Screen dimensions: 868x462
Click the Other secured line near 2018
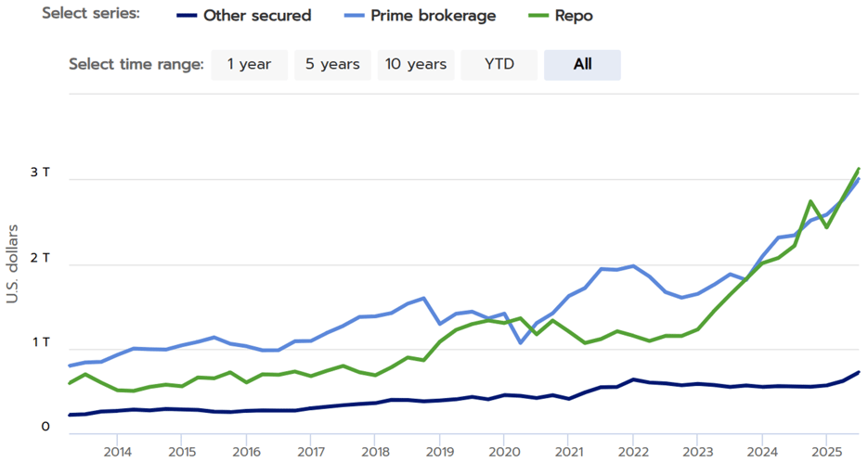pyautogui.click(x=375, y=403)
